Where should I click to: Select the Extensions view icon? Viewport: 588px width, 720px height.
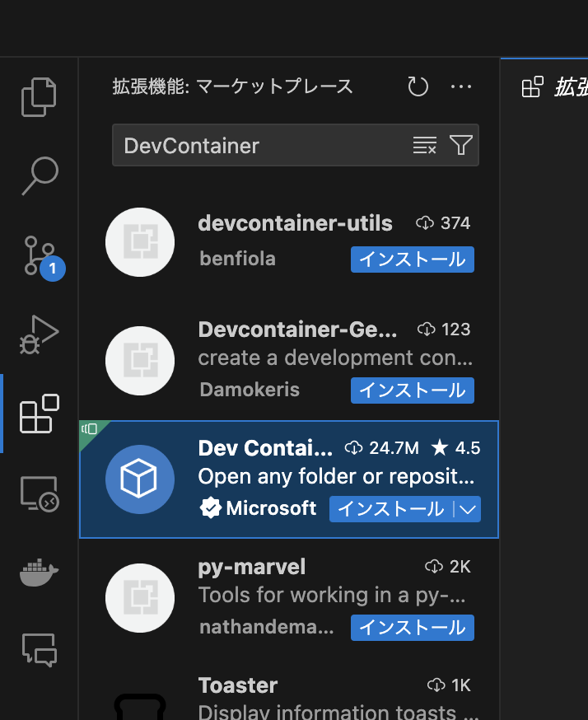[x=39, y=414]
